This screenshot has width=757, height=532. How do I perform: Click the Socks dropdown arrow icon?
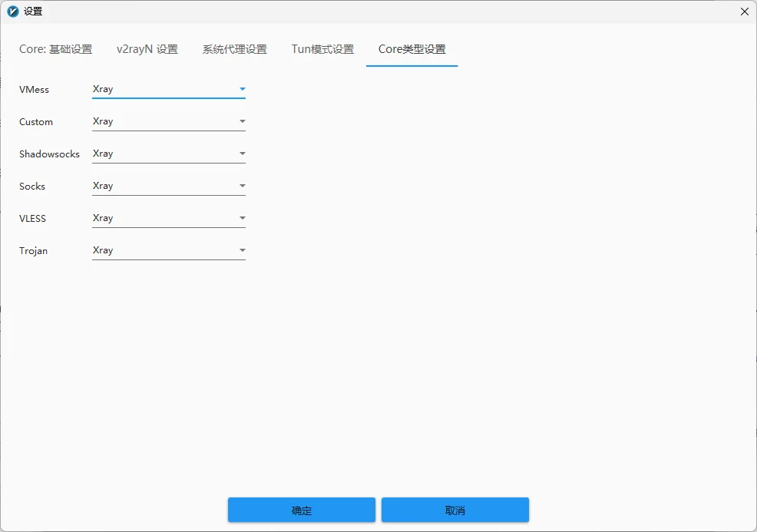point(242,186)
